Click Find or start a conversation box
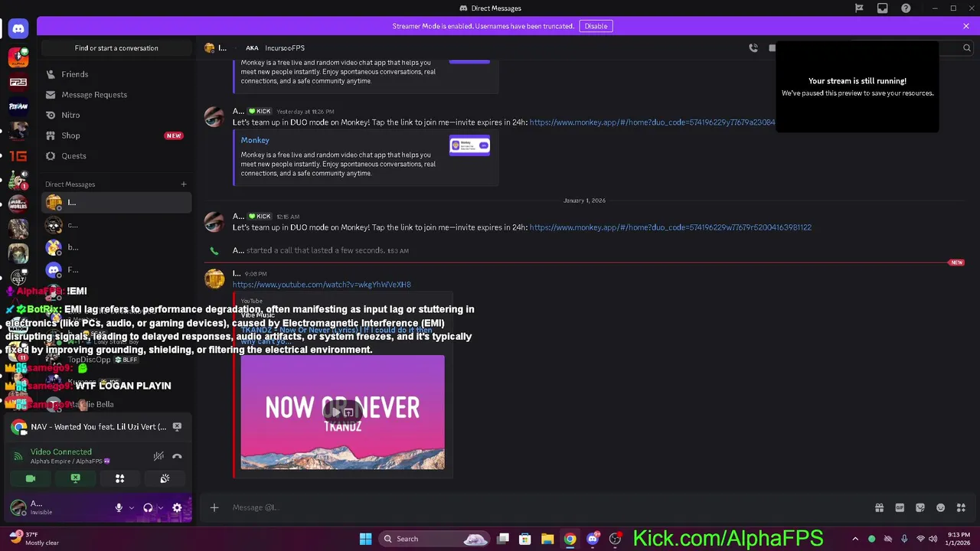 tap(116, 48)
